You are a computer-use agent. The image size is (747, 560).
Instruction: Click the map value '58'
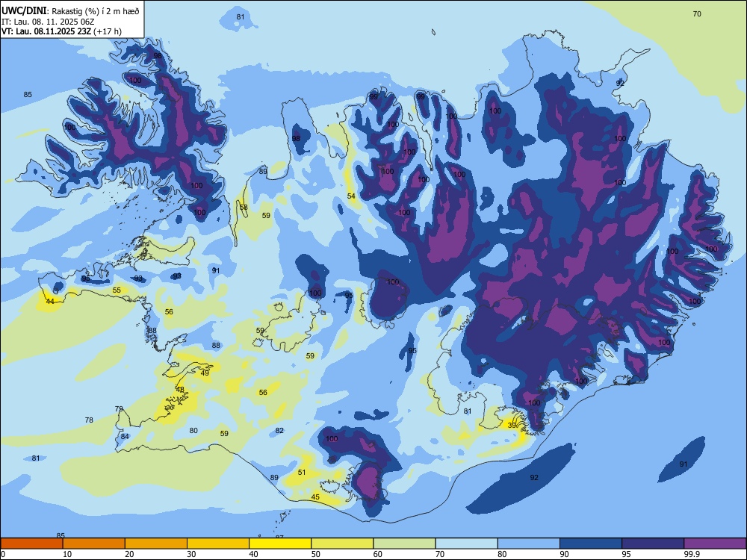(x=244, y=207)
